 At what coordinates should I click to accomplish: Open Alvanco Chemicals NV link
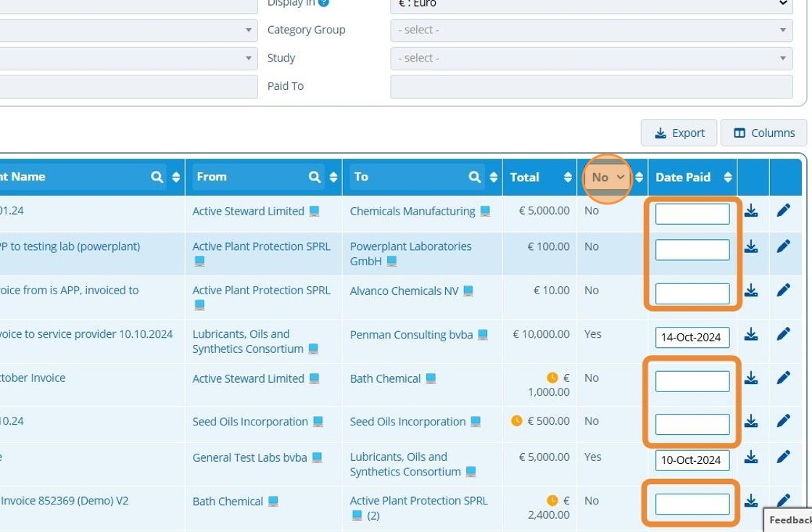[x=404, y=291]
